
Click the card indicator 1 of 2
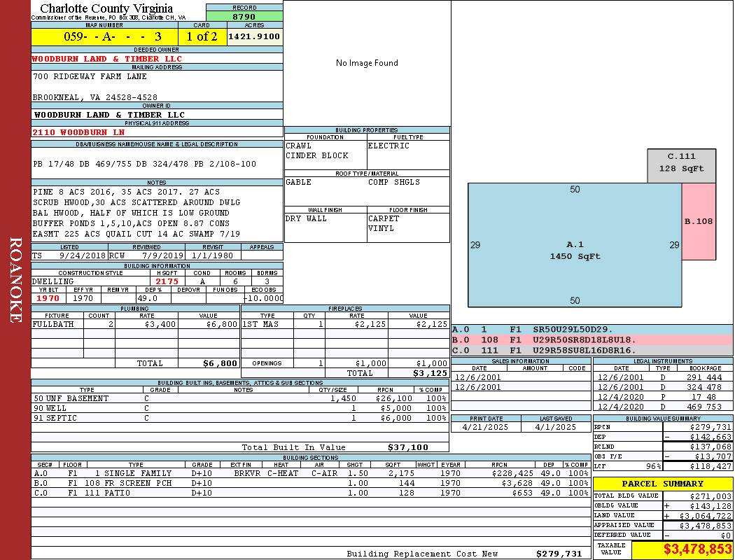pyautogui.click(x=202, y=36)
